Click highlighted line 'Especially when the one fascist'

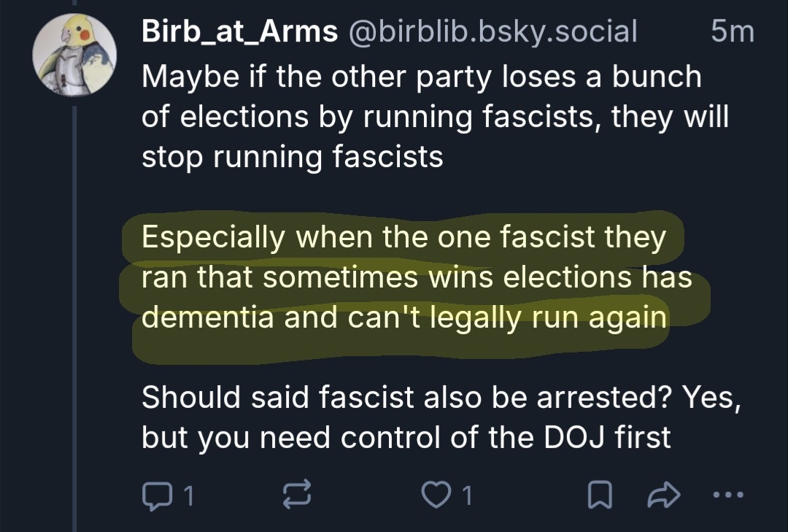tap(403, 238)
